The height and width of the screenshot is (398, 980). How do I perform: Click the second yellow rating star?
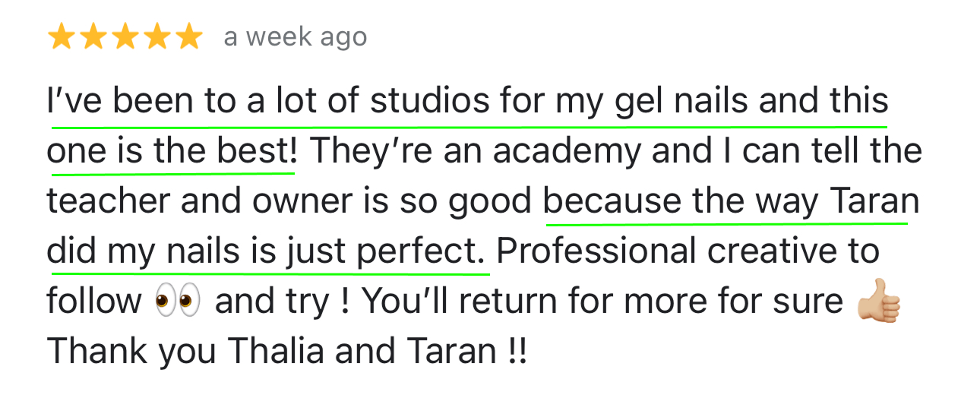[93, 36]
